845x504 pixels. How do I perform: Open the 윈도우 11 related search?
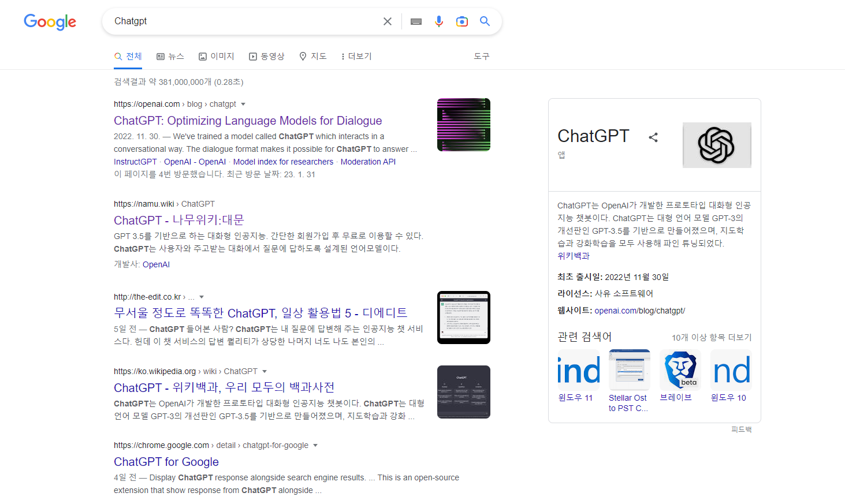pyautogui.click(x=579, y=376)
